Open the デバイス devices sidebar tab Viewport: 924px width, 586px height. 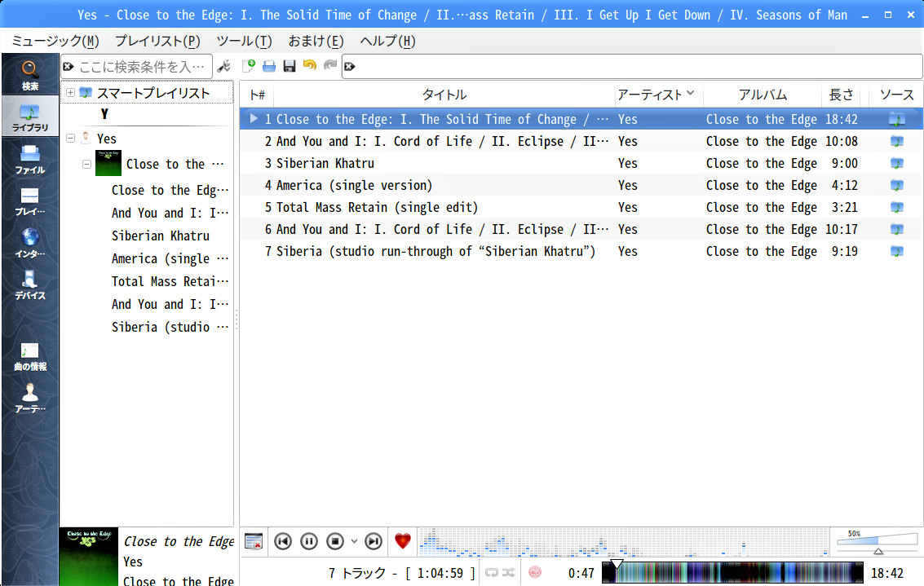coord(30,284)
